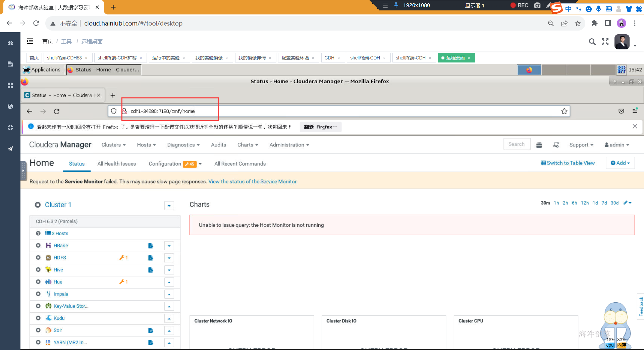Open the Clusters menu
The width and height of the screenshot is (644, 350).
(x=113, y=145)
